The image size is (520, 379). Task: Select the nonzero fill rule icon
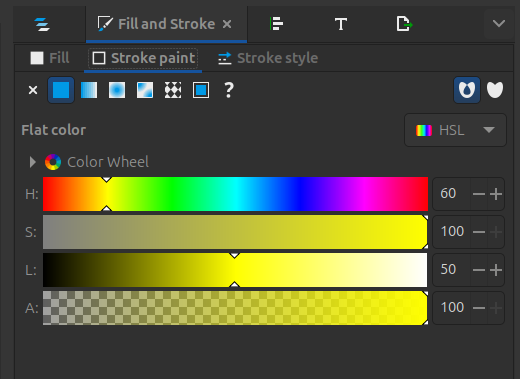click(495, 90)
